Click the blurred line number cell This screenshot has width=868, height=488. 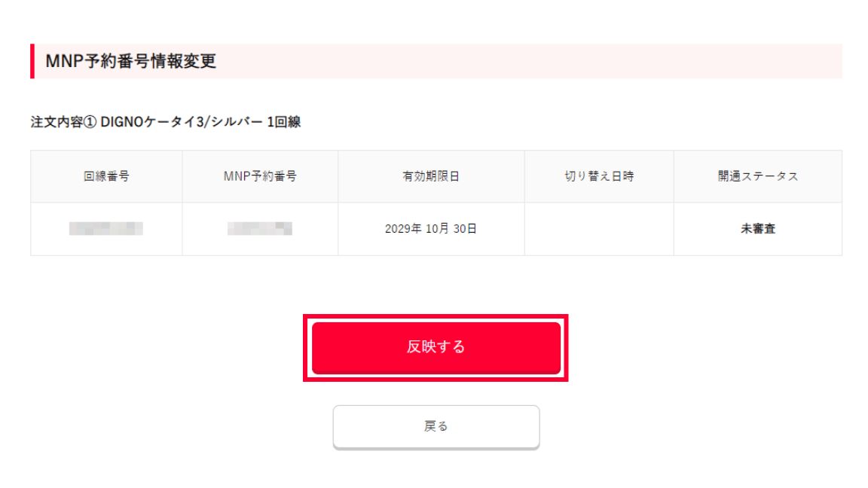click(x=106, y=228)
